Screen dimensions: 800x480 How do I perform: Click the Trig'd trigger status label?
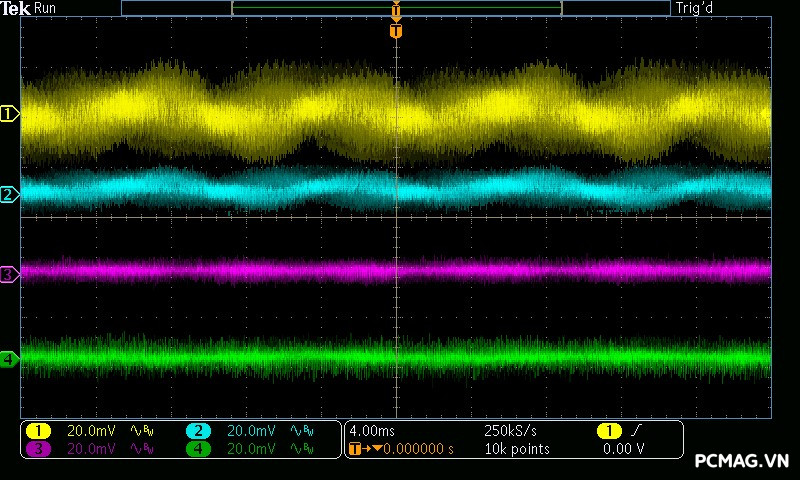tap(695, 8)
